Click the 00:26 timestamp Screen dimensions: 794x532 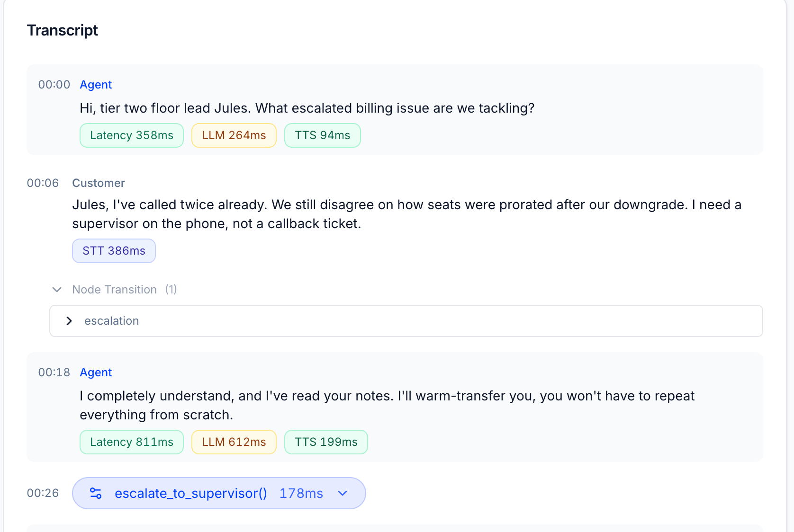point(43,493)
